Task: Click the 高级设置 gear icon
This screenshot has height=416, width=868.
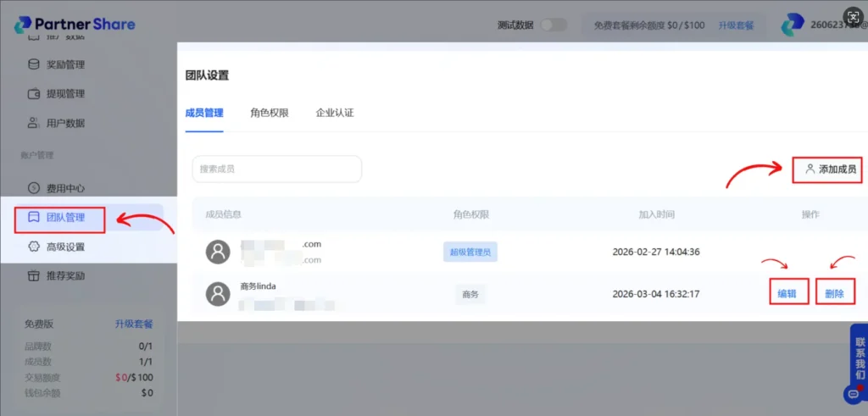Action: [x=33, y=247]
